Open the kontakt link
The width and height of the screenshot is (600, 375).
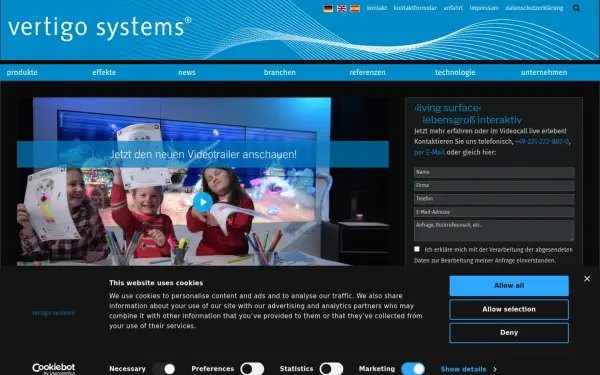377,8
